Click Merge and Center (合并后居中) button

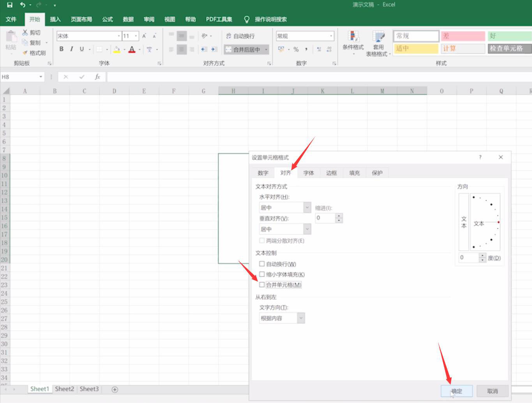pyautogui.click(x=243, y=50)
